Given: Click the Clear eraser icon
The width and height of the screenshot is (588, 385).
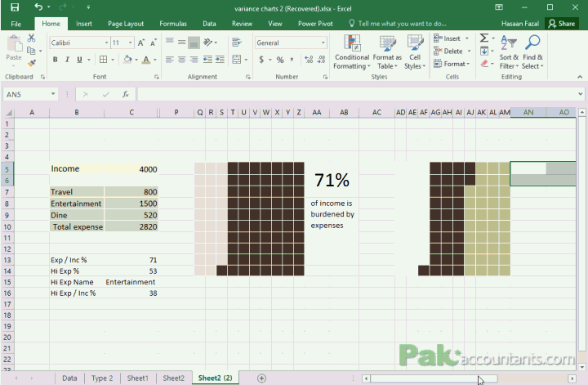Looking at the screenshot, I should click(x=484, y=64).
